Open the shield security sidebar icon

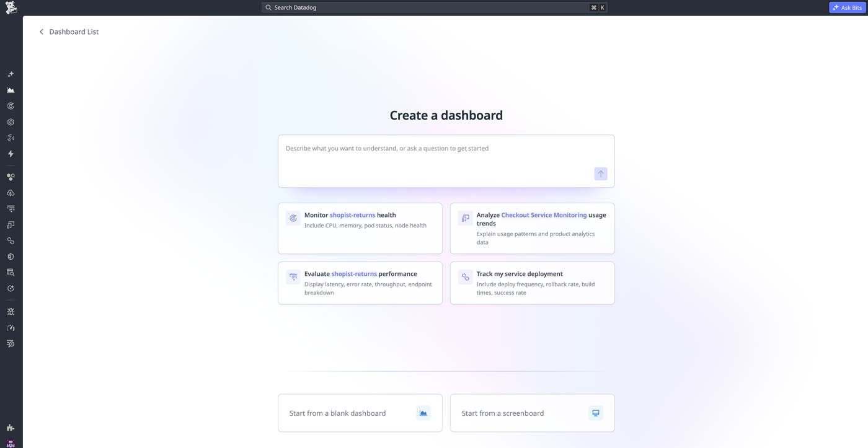pyautogui.click(x=11, y=257)
